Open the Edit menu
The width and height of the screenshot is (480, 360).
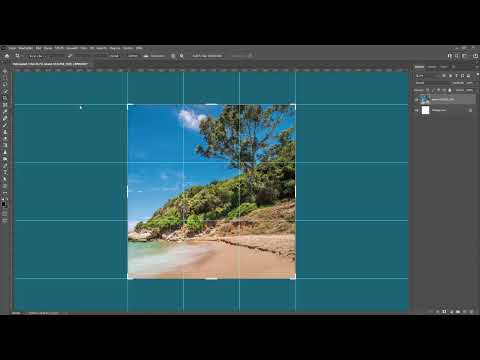click(x=26, y=48)
